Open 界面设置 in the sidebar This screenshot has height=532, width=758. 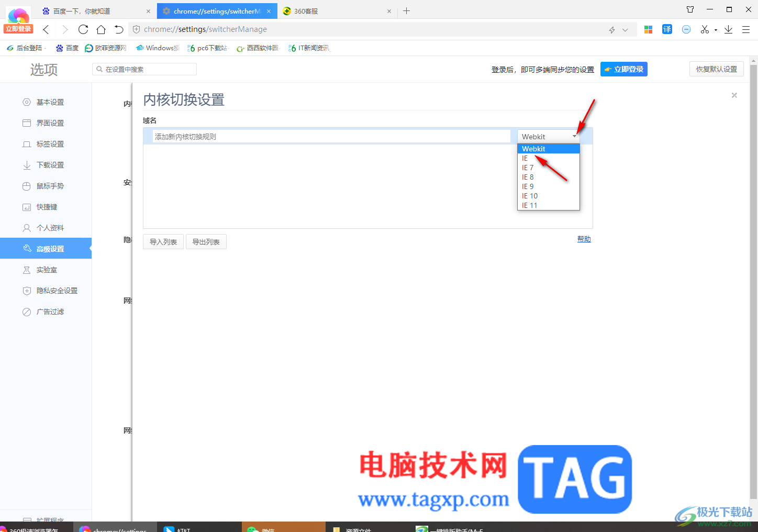[x=46, y=123]
